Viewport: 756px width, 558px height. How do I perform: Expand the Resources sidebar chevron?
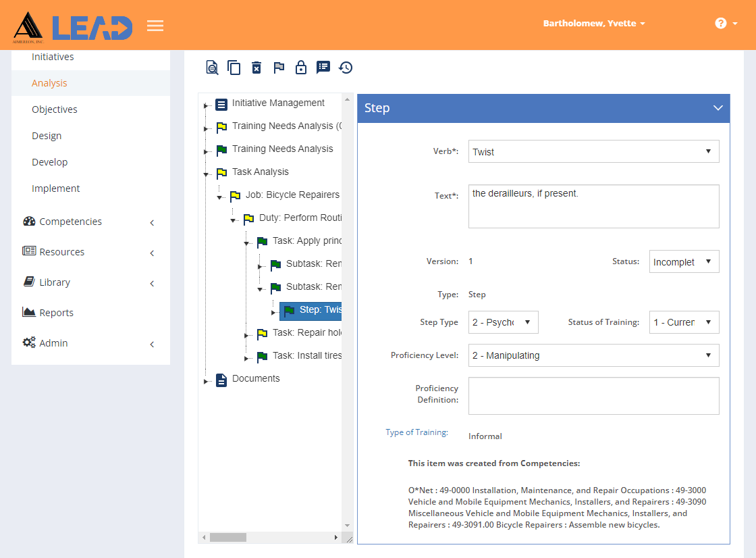(152, 253)
